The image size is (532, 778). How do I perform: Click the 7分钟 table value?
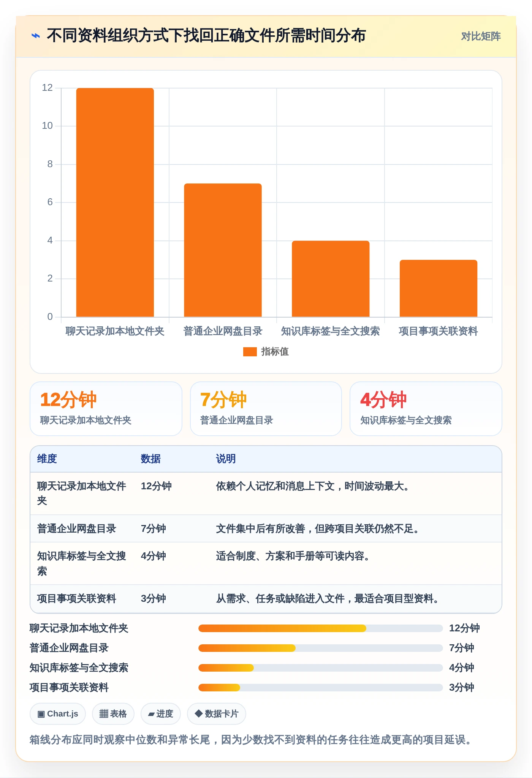click(154, 529)
